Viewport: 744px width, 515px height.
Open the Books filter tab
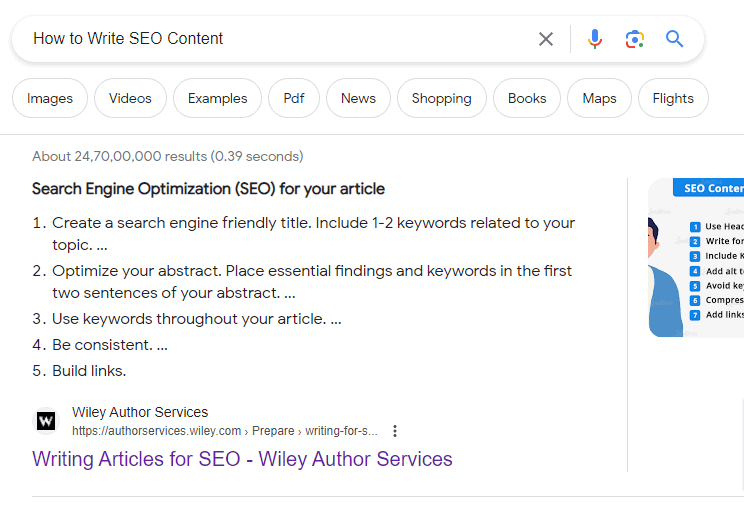[527, 98]
